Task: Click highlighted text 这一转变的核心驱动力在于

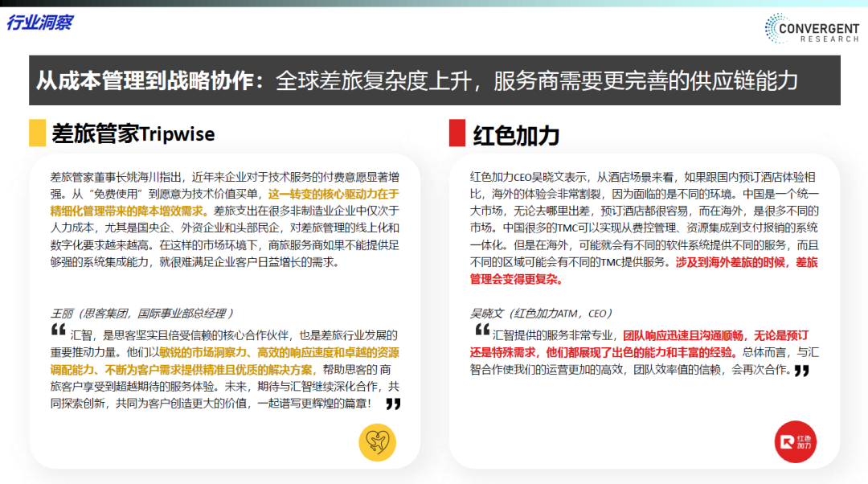Action: pos(334,195)
